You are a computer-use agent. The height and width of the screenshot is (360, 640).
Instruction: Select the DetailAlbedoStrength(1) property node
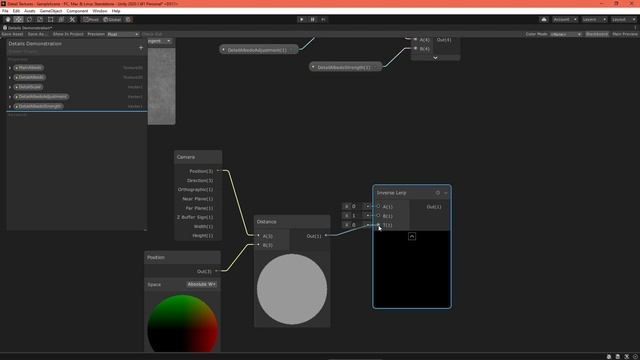click(x=345, y=67)
